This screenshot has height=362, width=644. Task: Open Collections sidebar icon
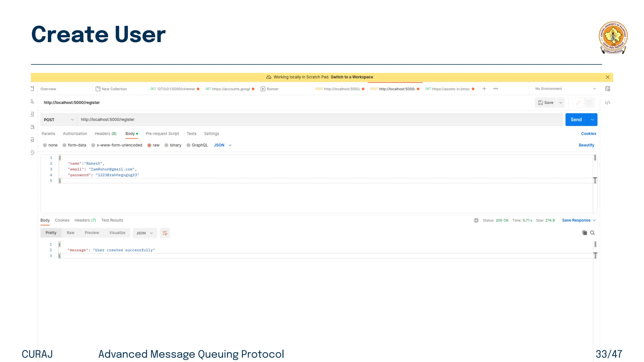click(32, 89)
